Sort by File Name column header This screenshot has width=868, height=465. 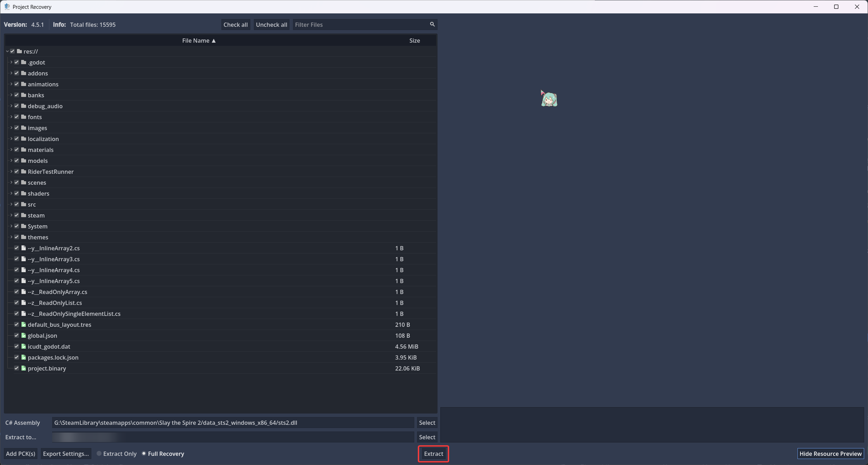pos(199,41)
